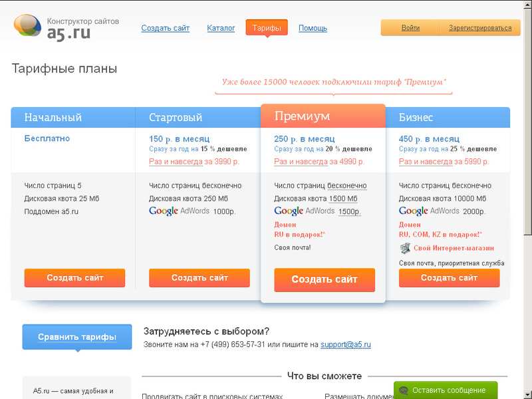Switch to the Тарифы tab

pyautogui.click(x=266, y=28)
